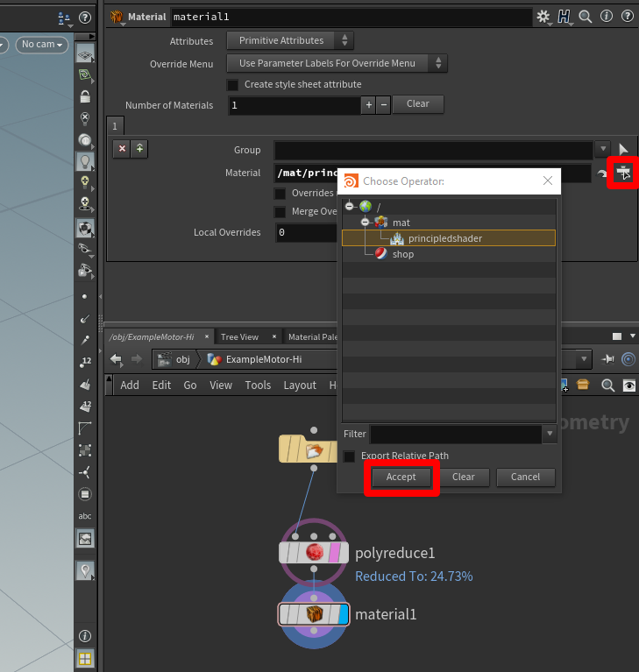Viewport: 639px width, 672px height.
Task: Enable Create style sheet attribute checkbox
Action: click(232, 85)
